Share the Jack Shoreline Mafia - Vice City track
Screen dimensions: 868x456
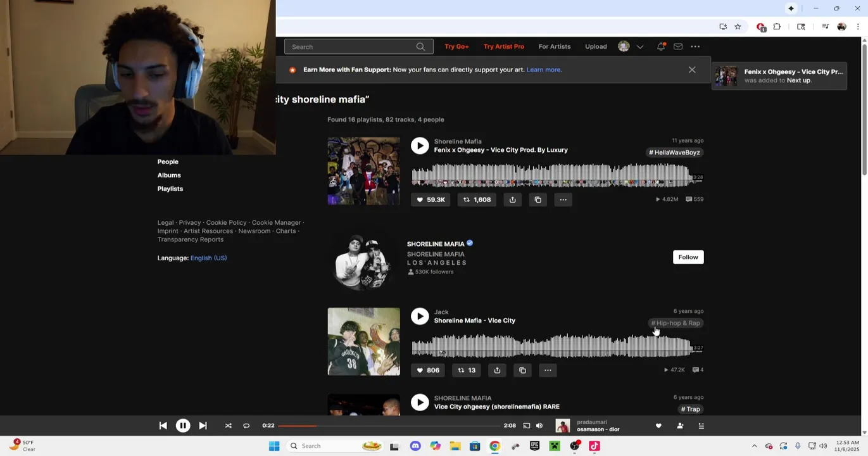[497, 370]
